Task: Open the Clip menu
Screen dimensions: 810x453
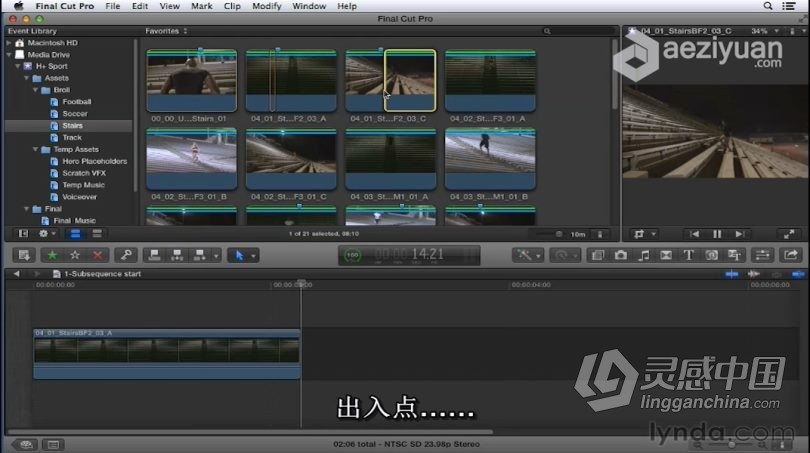Action: click(232, 6)
